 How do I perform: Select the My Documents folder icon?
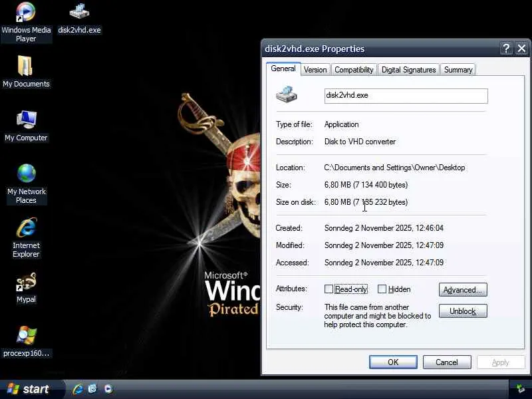coord(26,71)
